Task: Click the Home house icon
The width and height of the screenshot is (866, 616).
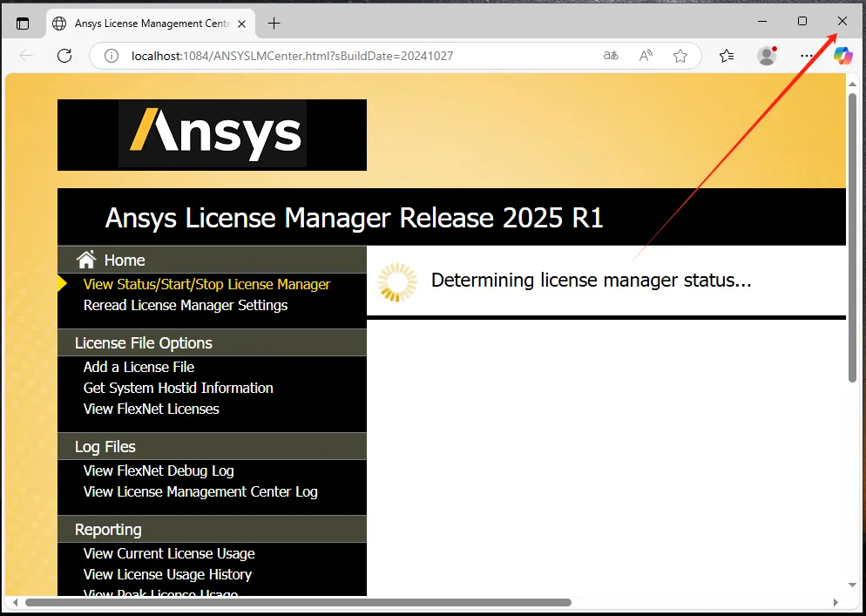Action: point(86,259)
